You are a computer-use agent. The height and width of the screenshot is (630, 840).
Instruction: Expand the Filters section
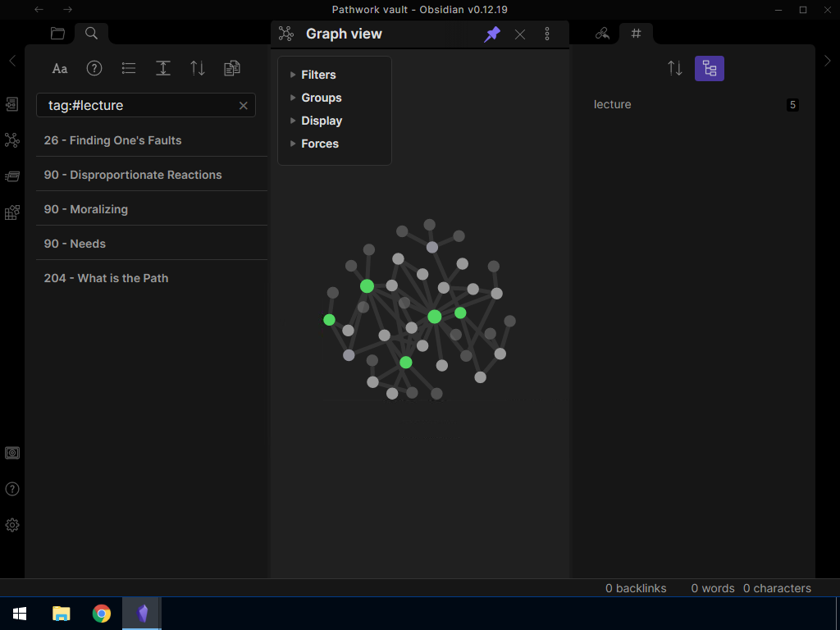point(318,75)
